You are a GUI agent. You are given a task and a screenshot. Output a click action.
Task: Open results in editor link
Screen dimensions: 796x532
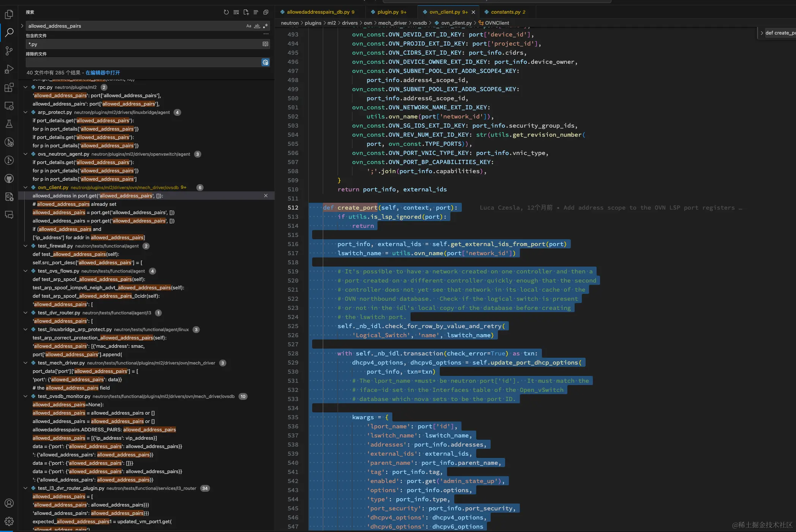103,73
